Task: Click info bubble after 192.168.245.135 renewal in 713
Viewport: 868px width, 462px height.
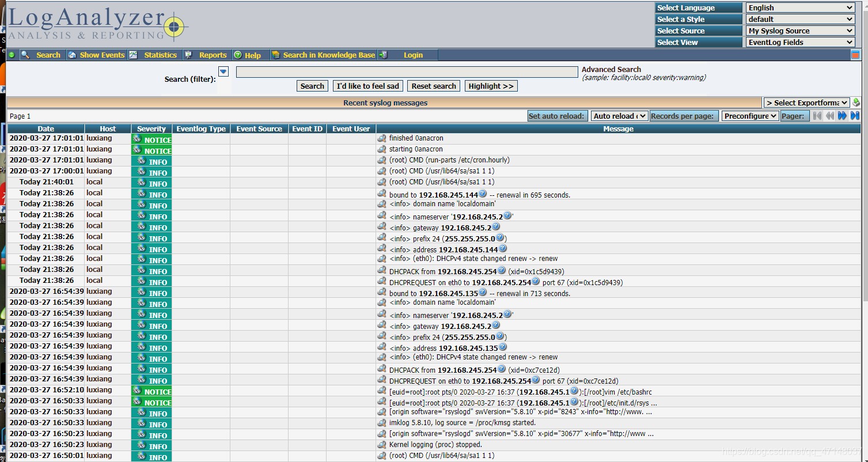Action: point(483,292)
